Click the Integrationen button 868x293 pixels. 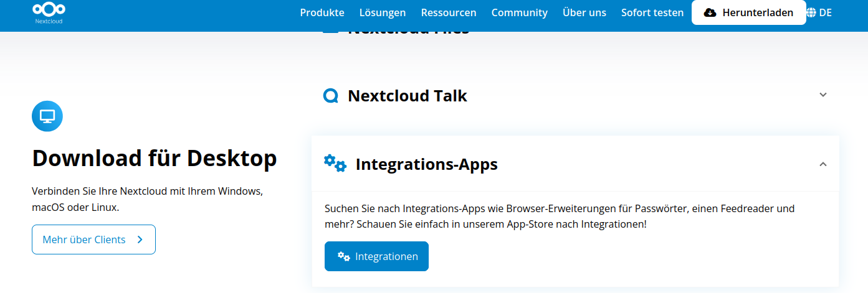coord(376,256)
